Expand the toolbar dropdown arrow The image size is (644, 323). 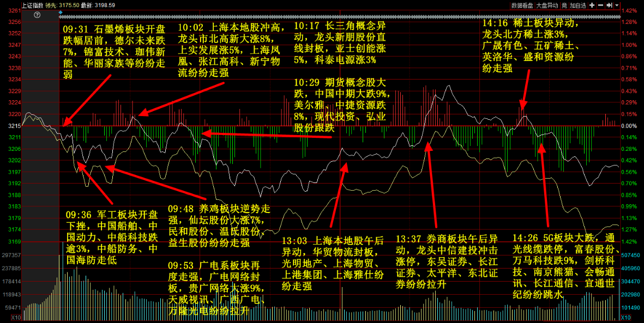point(617,5)
